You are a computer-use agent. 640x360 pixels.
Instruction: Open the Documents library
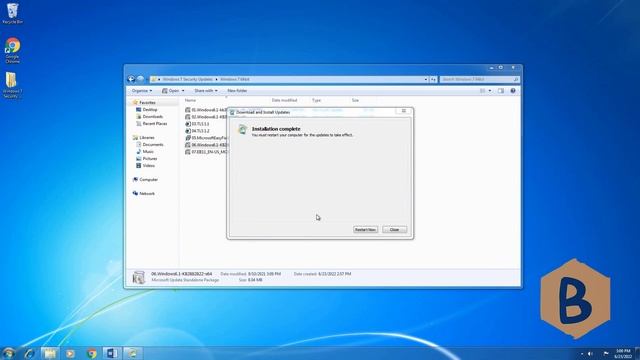point(153,144)
